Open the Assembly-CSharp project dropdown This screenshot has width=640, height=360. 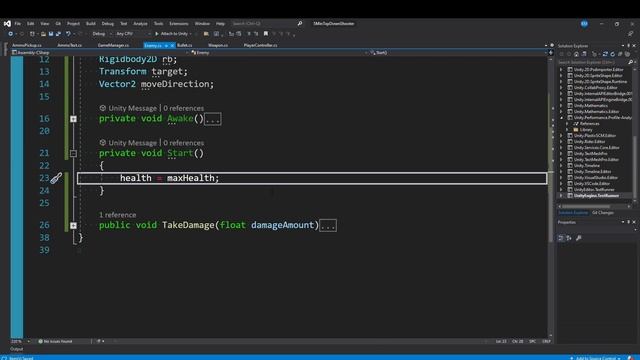pos(100,53)
